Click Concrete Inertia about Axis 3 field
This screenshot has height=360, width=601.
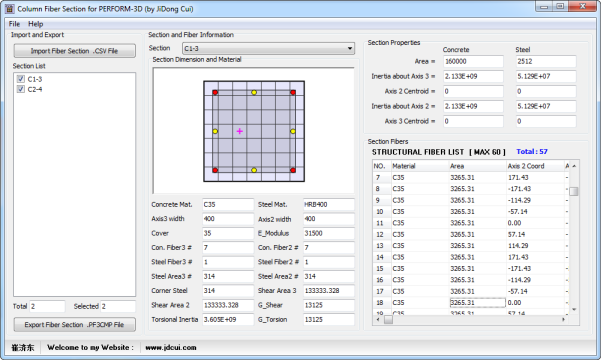coord(473,76)
